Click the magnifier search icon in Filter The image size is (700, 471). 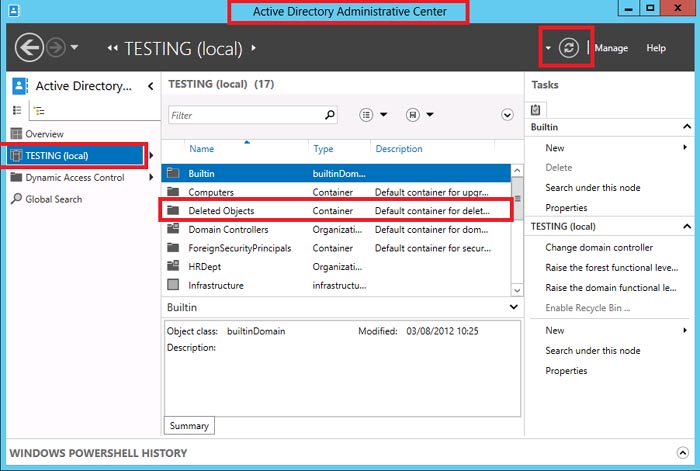pos(329,115)
